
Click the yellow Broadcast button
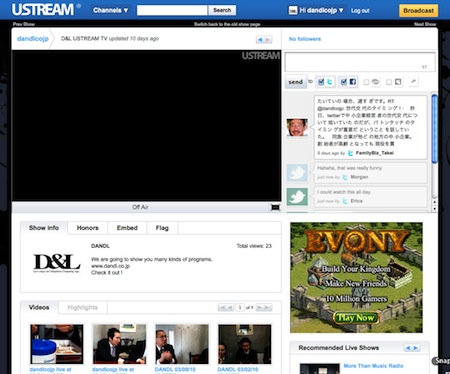tap(419, 11)
